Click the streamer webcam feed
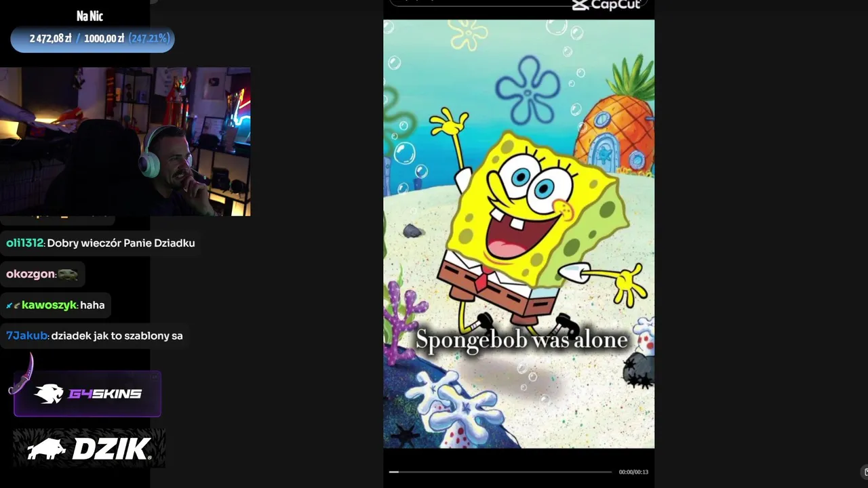Screen dimensions: 868x488 tap(125, 141)
